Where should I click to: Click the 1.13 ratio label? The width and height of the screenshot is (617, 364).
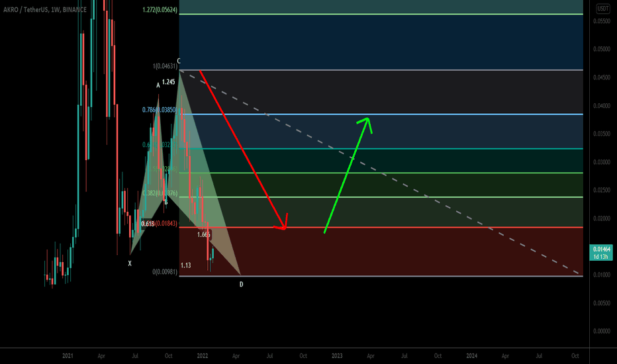[186, 265]
